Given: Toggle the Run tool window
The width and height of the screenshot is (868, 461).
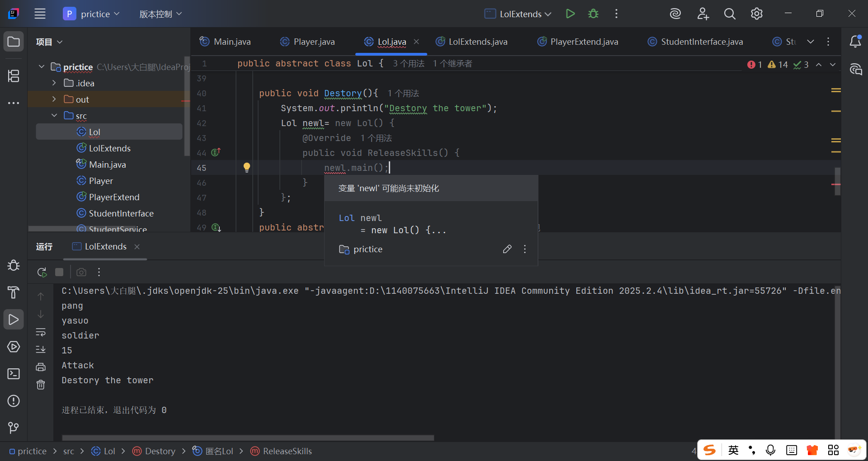Looking at the screenshot, I should 14,320.
